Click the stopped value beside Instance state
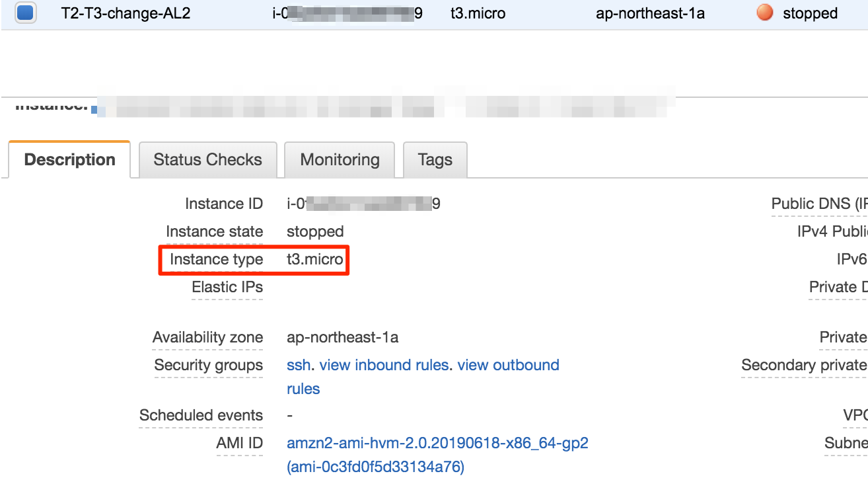Viewport: 868px width, 480px height. tap(315, 231)
